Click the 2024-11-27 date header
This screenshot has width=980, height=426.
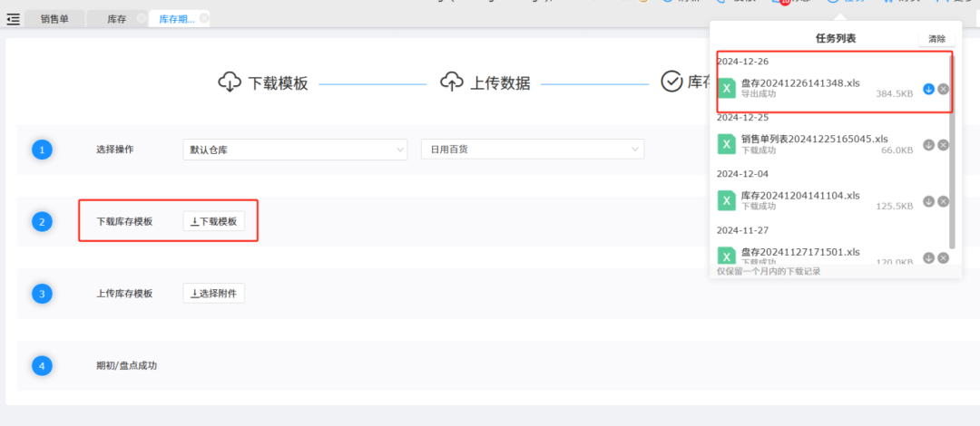[742, 230]
